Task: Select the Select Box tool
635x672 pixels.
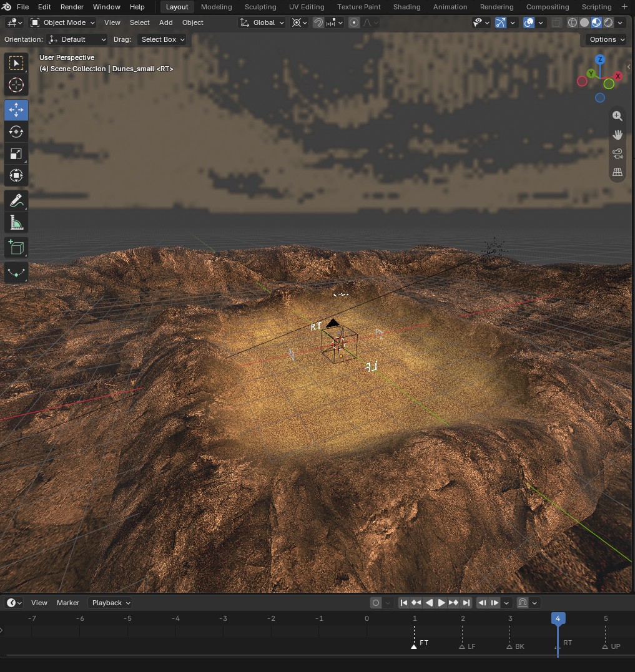Action: (x=16, y=64)
